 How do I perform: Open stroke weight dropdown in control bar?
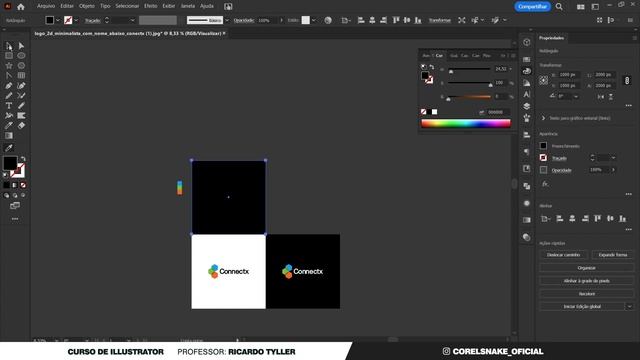tap(132, 20)
